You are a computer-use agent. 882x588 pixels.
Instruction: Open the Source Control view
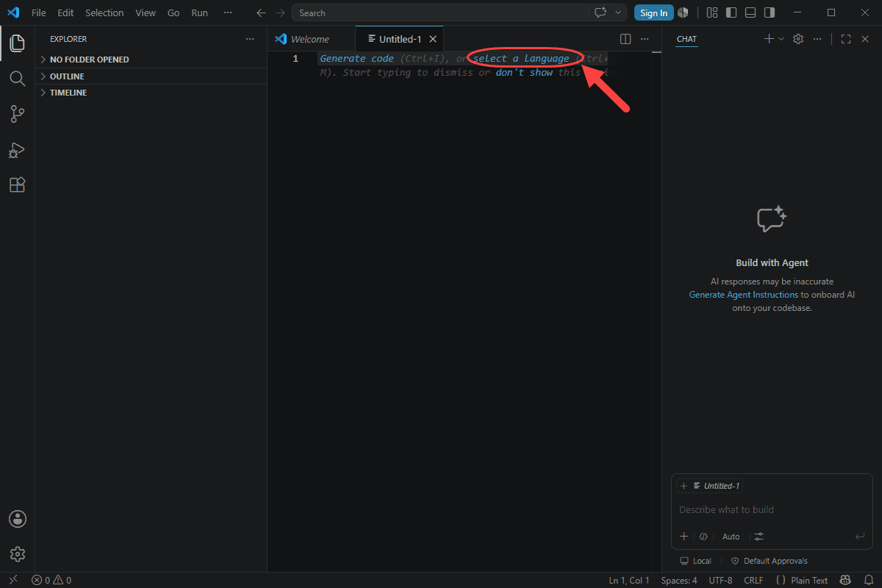17,114
